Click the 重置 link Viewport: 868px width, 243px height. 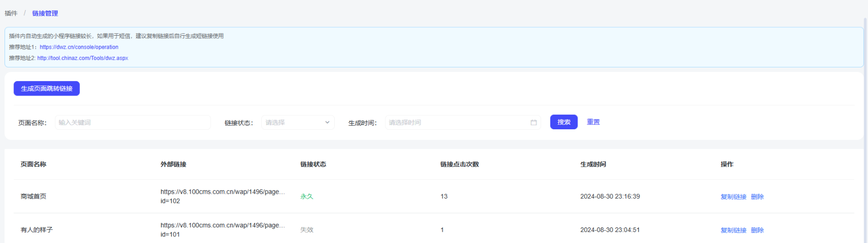click(593, 122)
